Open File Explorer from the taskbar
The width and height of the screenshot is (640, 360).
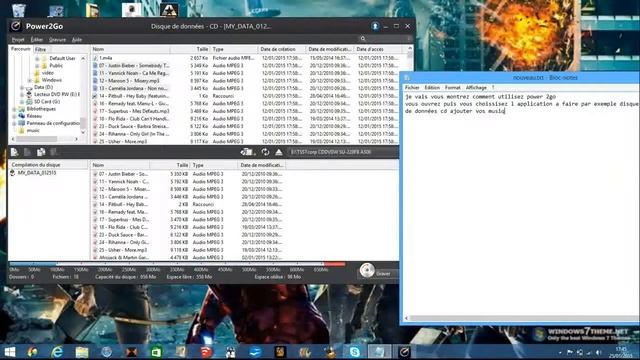pyautogui.click(x=82, y=352)
